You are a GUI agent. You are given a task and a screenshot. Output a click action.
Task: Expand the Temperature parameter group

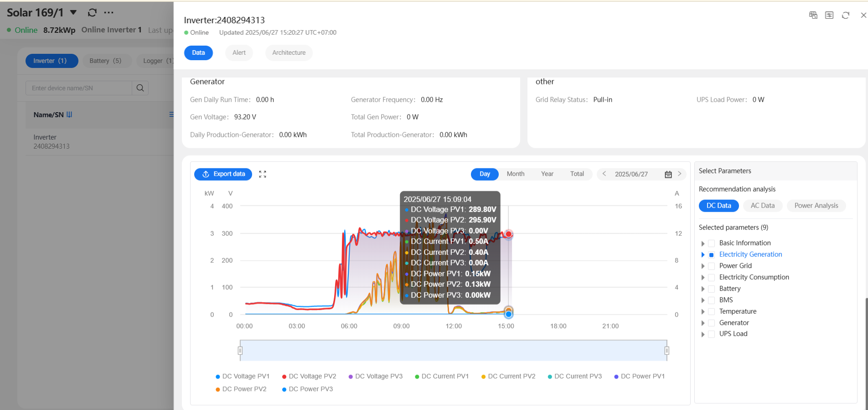point(703,312)
